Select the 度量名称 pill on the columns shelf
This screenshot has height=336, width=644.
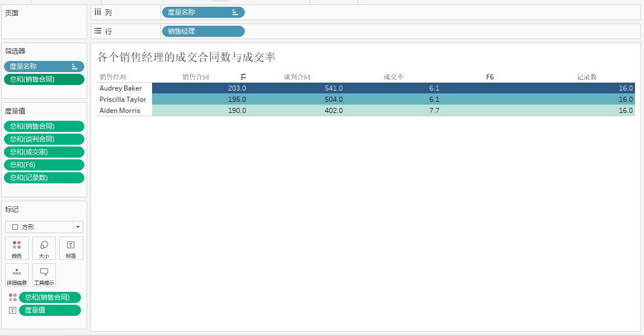coord(203,12)
